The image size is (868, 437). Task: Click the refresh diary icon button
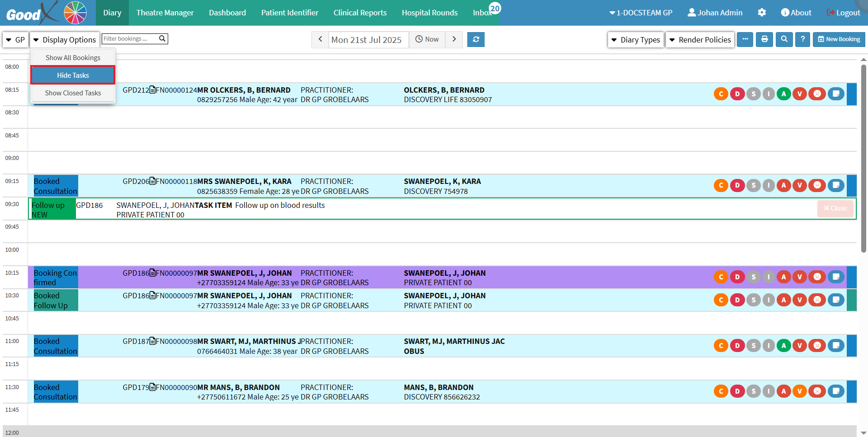[x=476, y=40]
